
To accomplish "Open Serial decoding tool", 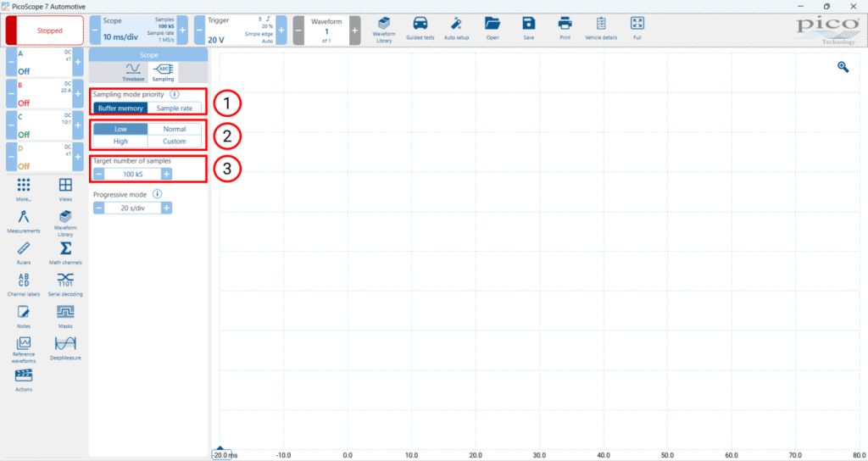I will point(65,285).
